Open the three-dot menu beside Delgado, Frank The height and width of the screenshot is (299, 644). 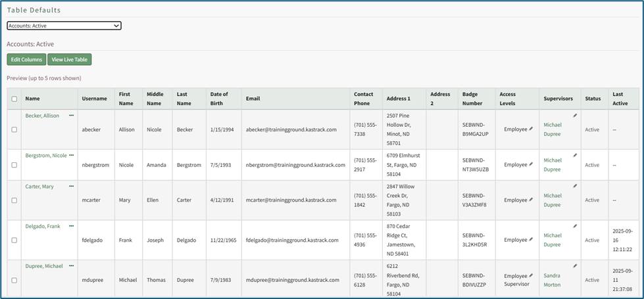tap(71, 226)
